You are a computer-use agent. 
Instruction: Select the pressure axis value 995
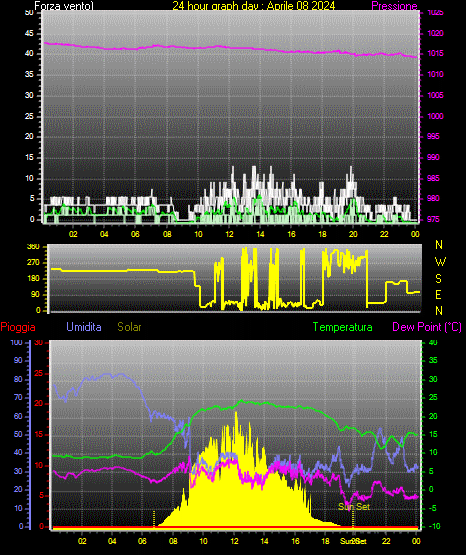(433, 136)
